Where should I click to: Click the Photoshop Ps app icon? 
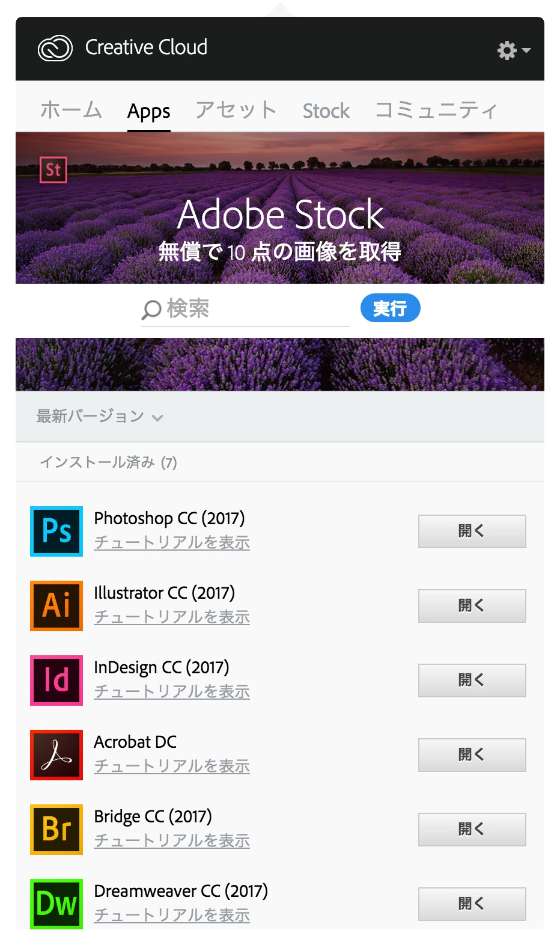56,531
